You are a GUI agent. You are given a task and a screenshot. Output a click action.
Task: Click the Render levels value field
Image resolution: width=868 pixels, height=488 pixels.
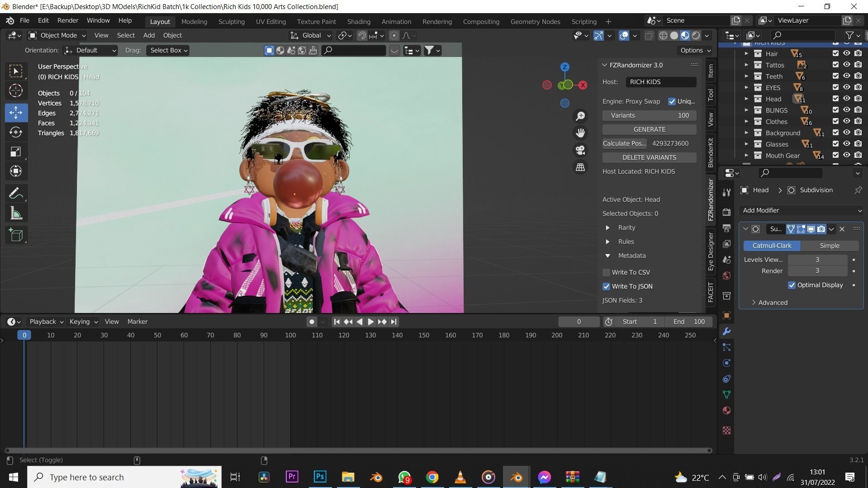pyautogui.click(x=817, y=271)
